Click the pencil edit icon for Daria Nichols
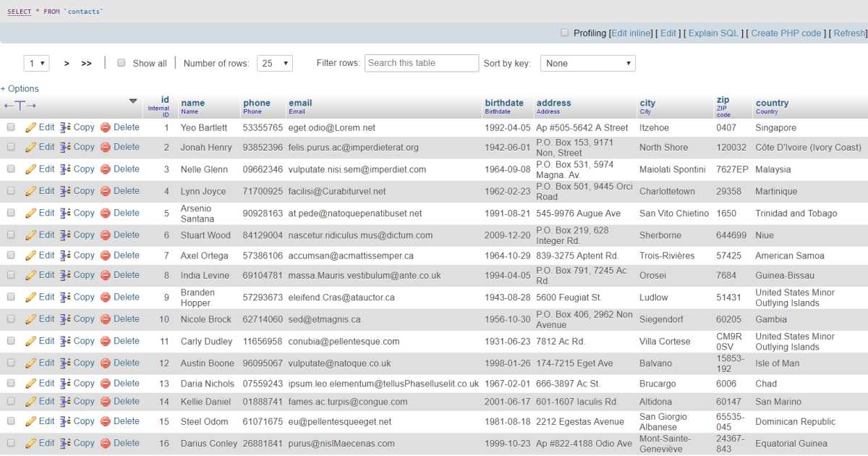The width and height of the screenshot is (868, 456). click(x=30, y=384)
